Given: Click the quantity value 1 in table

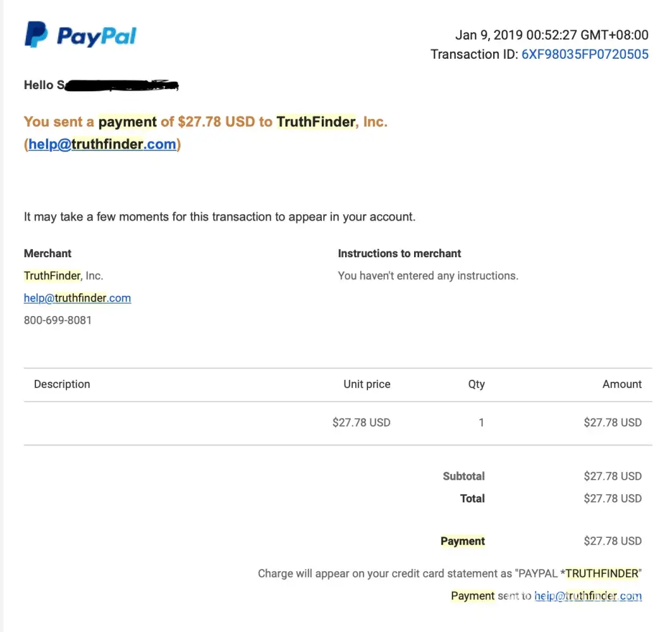Looking at the screenshot, I should [481, 422].
